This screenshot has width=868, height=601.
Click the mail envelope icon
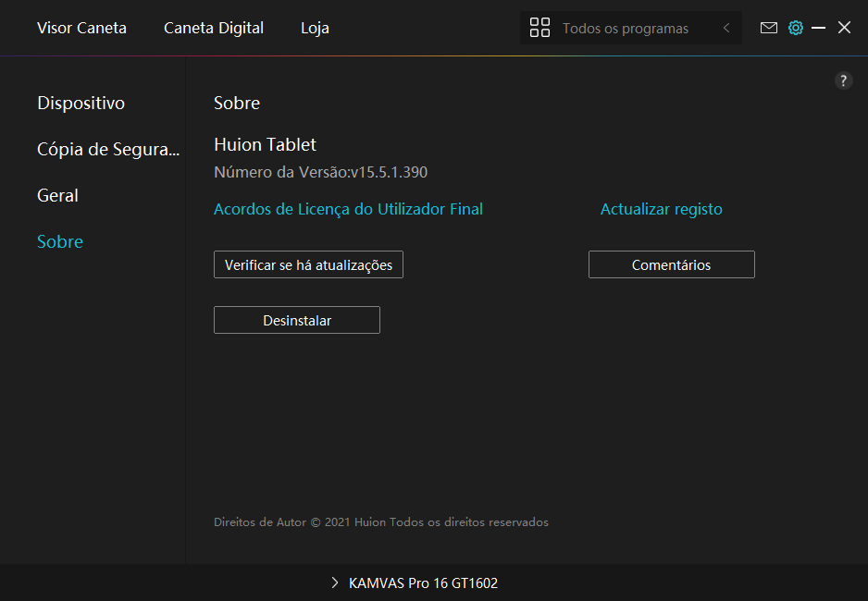768,28
